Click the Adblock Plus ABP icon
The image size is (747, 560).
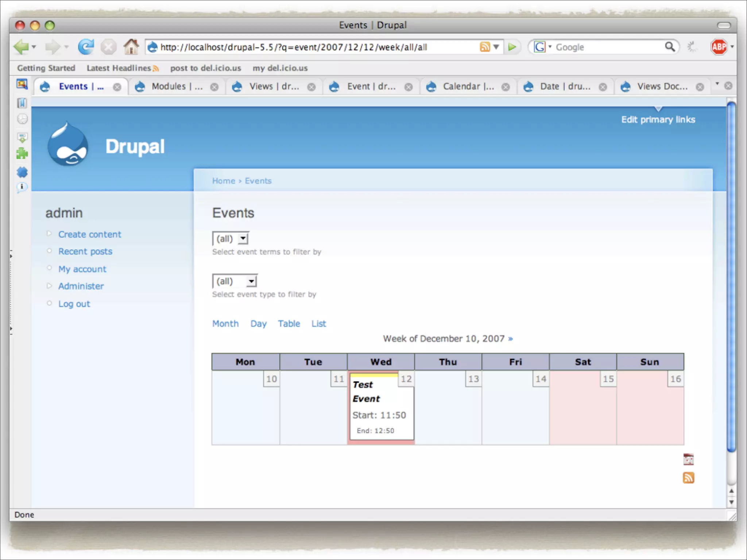click(719, 47)
